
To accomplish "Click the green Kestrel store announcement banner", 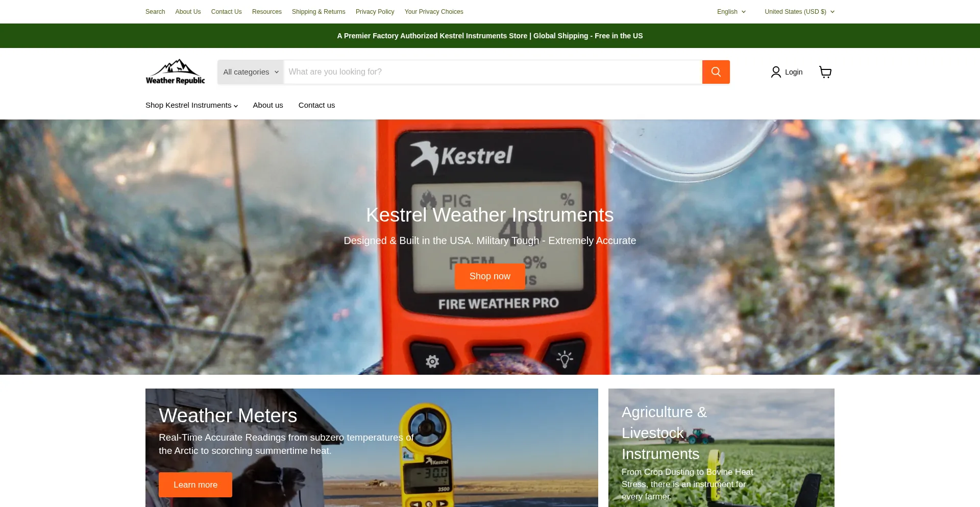I will pos(490,36).
